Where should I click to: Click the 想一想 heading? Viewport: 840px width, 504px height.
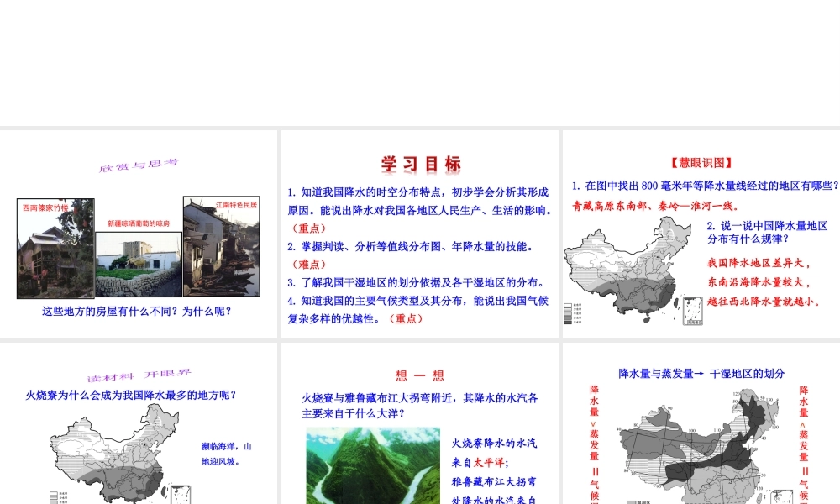420,376
